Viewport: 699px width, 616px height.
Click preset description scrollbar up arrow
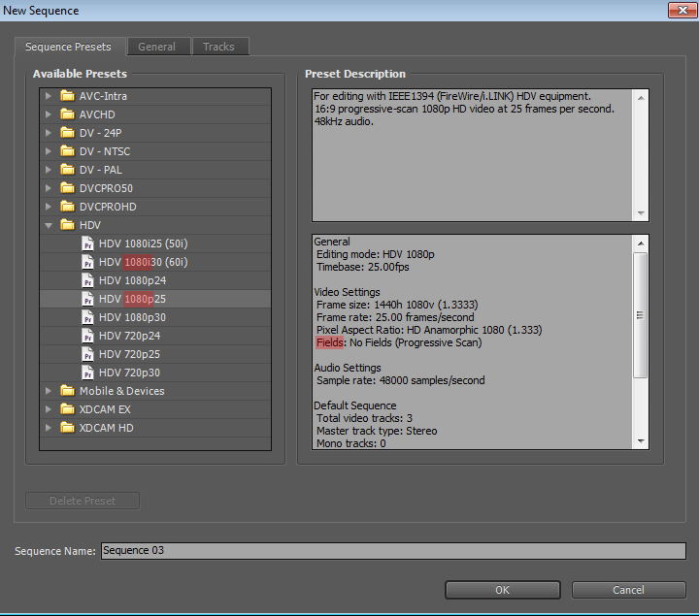(641, 98)
